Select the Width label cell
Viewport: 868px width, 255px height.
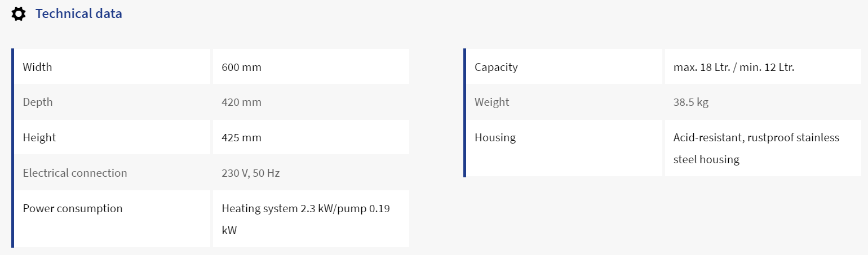[x=112, y=67]
